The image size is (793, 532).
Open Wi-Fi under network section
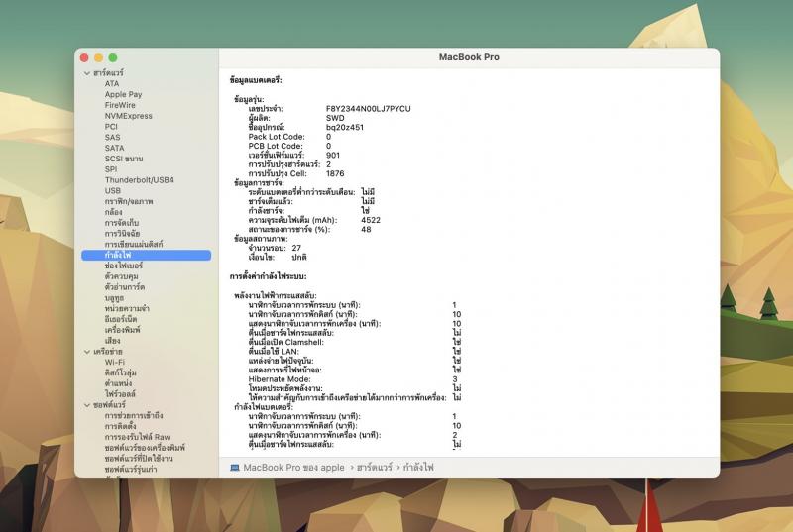pyautogui.click(x=115, y=363)
